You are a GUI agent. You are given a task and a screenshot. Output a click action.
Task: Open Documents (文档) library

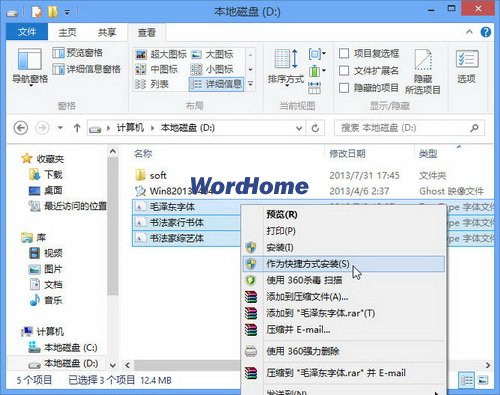pos(46,284)
